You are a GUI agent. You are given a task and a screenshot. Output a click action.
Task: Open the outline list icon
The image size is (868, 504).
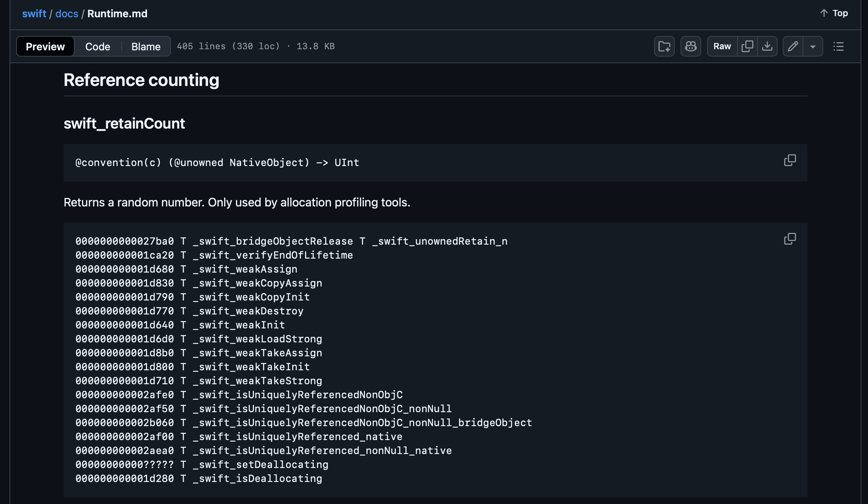(838, 46)
